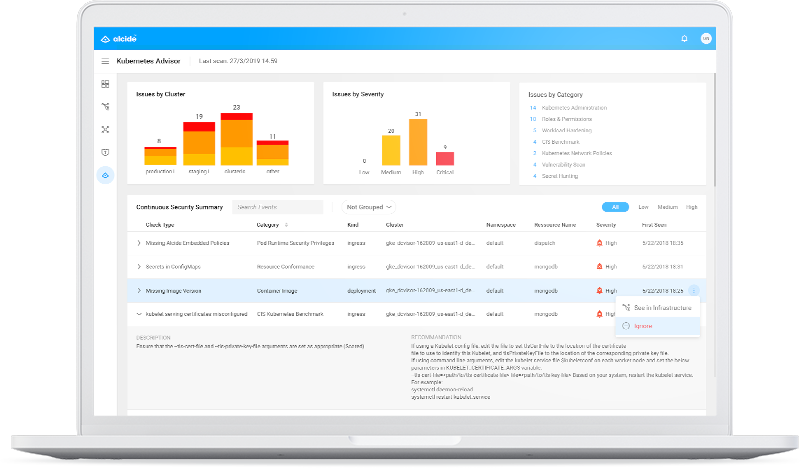Open the dashboard grid sidebar icon
Viewport: 801px width, 468px height.
(105, 84)
